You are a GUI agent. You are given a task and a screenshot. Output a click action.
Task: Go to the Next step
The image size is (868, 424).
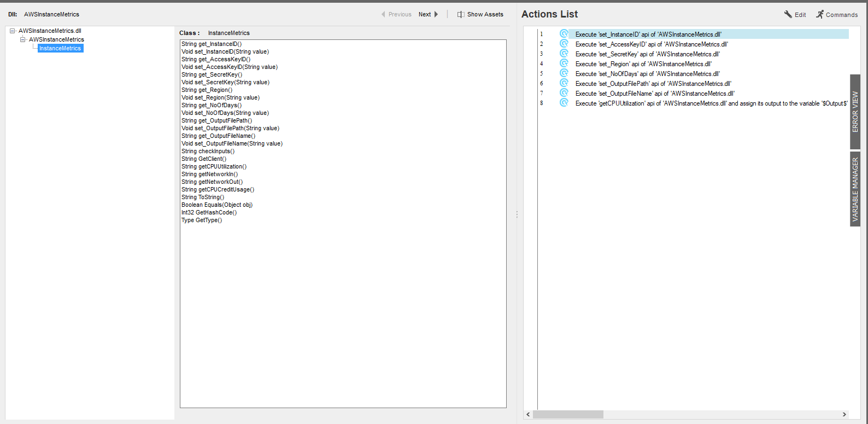[x=429, y=14]
